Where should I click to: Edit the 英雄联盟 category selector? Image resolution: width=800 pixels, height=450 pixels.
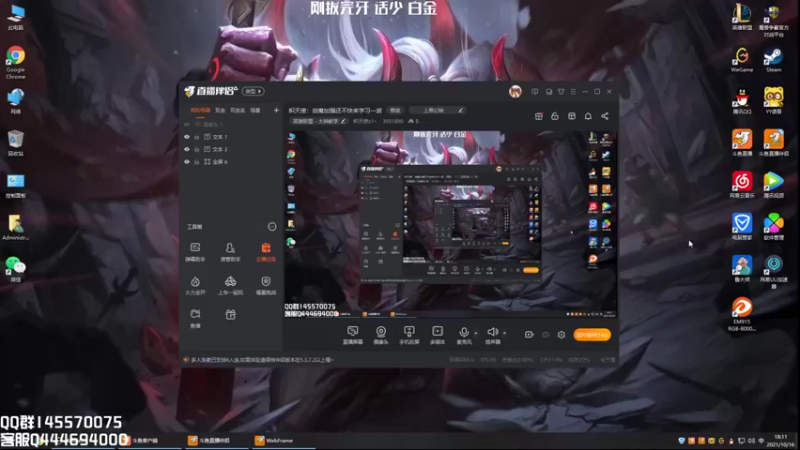click(318, 121)
